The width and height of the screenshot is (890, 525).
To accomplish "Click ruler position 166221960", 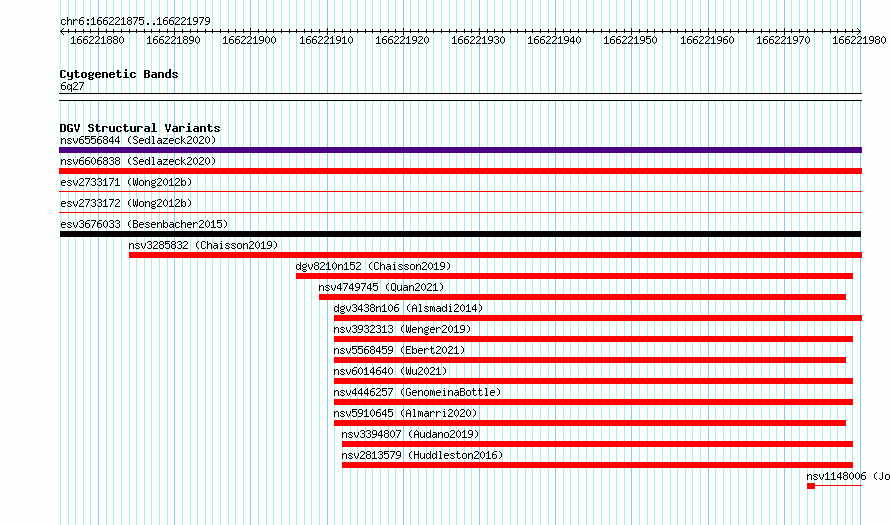I will pyautogui.click(x=707, y=40).
